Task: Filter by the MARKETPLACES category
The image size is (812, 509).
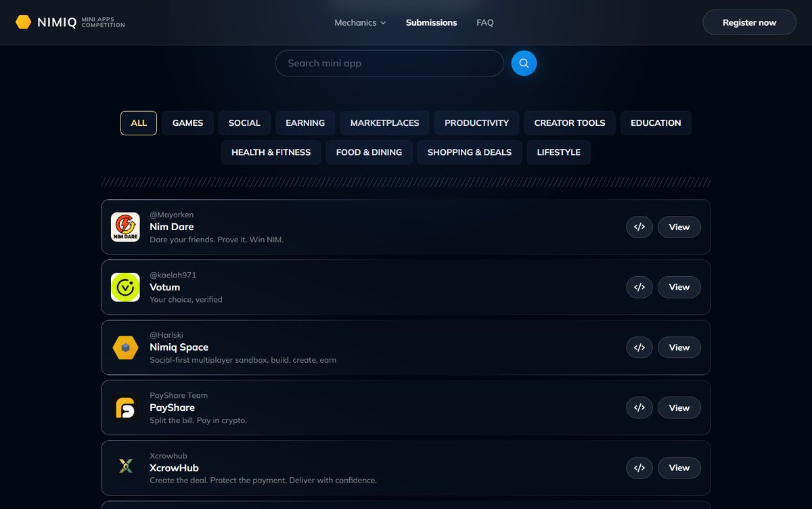Action: 384,123
